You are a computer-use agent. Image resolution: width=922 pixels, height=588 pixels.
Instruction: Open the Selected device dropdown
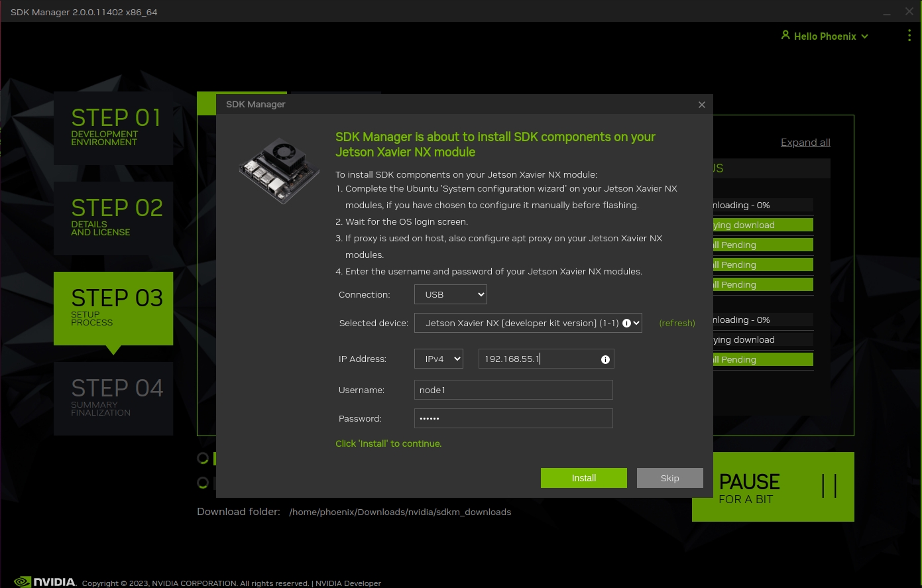click(528, 323)
